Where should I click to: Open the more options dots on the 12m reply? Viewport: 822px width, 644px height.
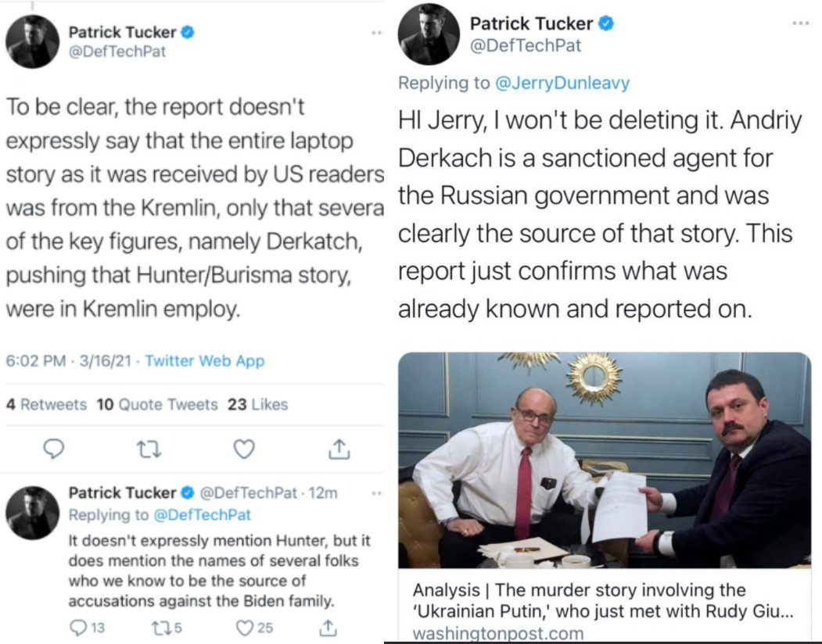point(377,493)
